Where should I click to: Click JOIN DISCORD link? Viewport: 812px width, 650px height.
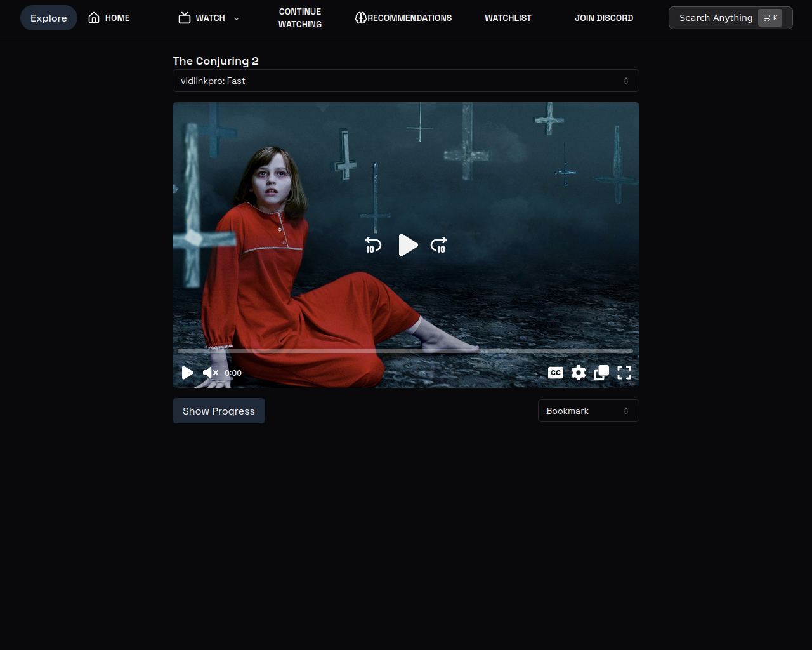[604, 18]
